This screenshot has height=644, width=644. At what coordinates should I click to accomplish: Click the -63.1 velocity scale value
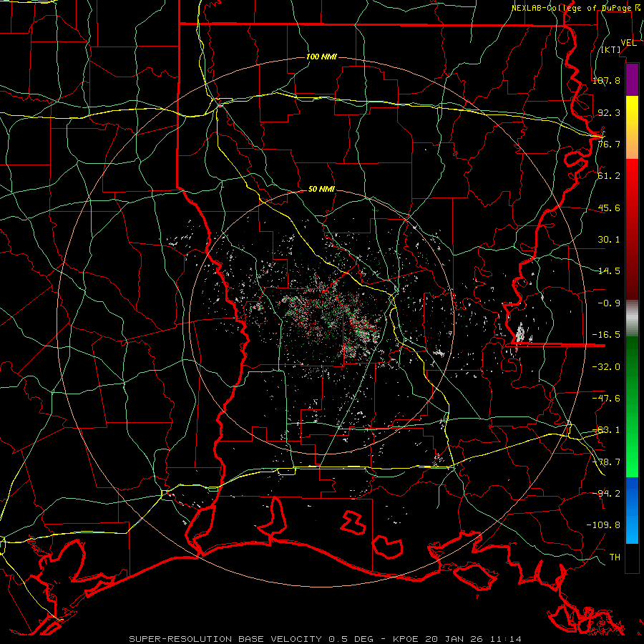[x=606, y=430]
